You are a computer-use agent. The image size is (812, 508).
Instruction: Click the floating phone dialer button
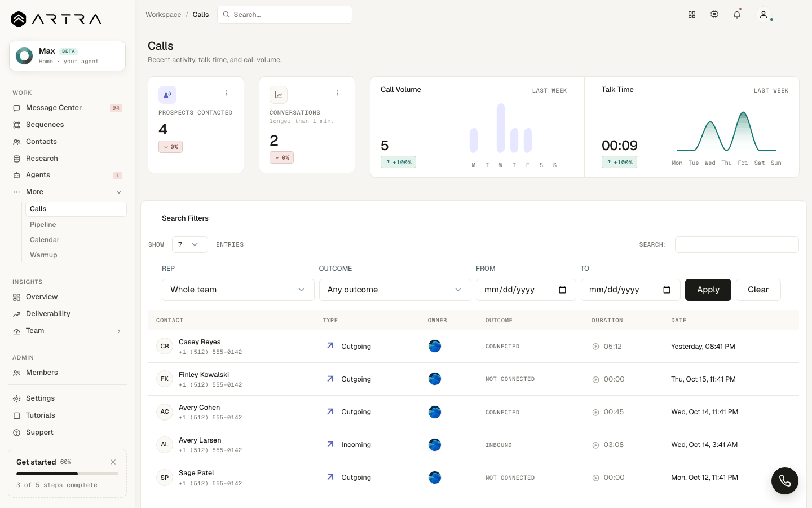click(785, 481)
